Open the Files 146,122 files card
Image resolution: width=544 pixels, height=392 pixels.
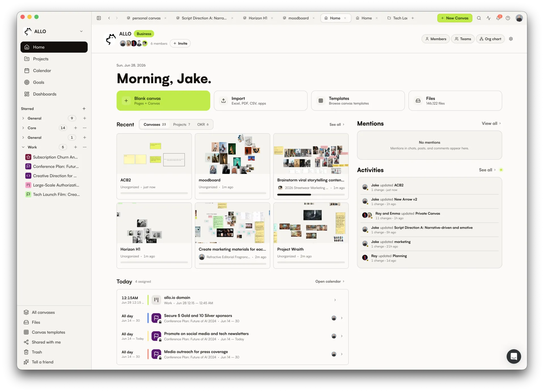pyautogui.click(x=455, y=101)
